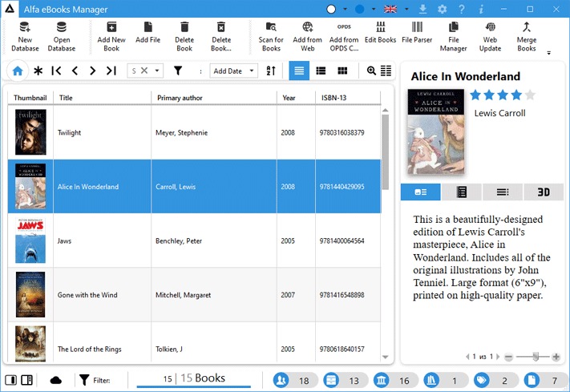Open the book properties sheet tab
Viewport: 570px width, 392px height.
click(x=462, y=192)
